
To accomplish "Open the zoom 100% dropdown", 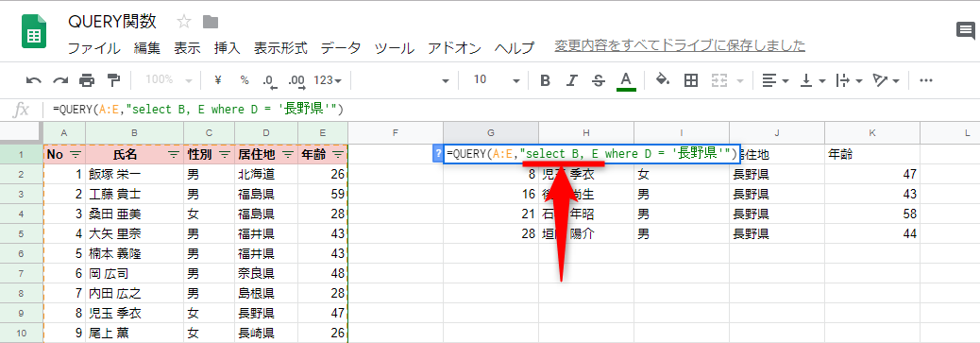I will point(169,80).
